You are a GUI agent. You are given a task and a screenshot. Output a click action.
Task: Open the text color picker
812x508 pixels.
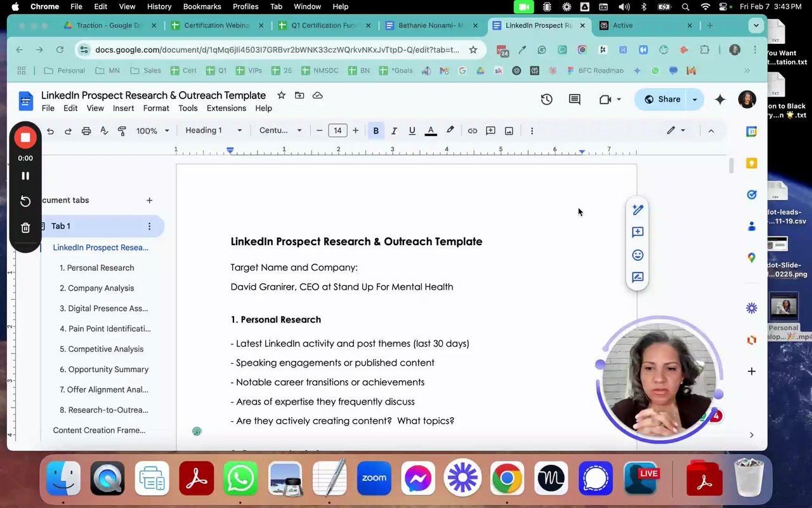click(x=431, y=131)
